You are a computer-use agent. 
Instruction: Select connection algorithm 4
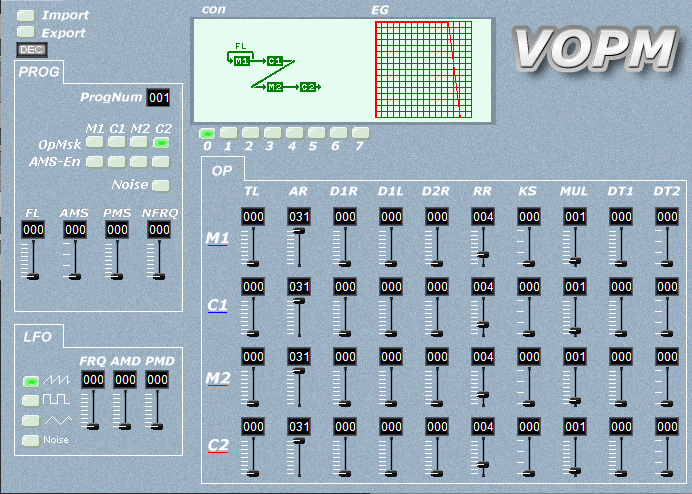(295, 133)
